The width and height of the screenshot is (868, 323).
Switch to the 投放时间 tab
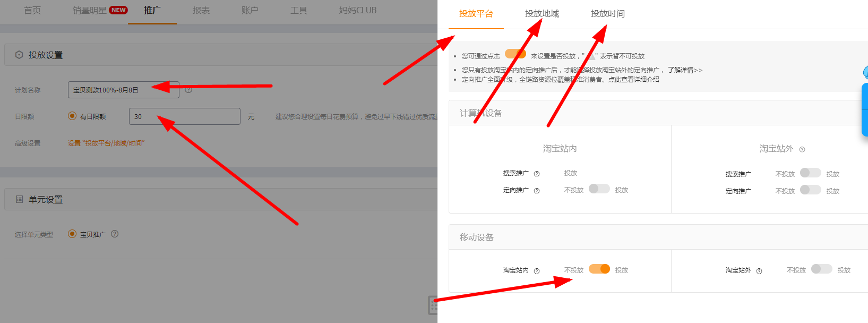coord(608,14)
